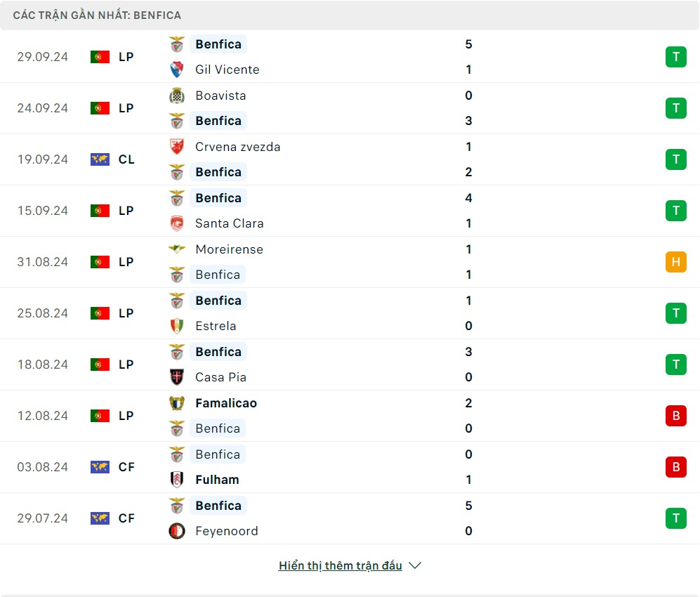The image size is (700, 597).
Task: Click the Famalicao club crest
Action: [177, 403]
